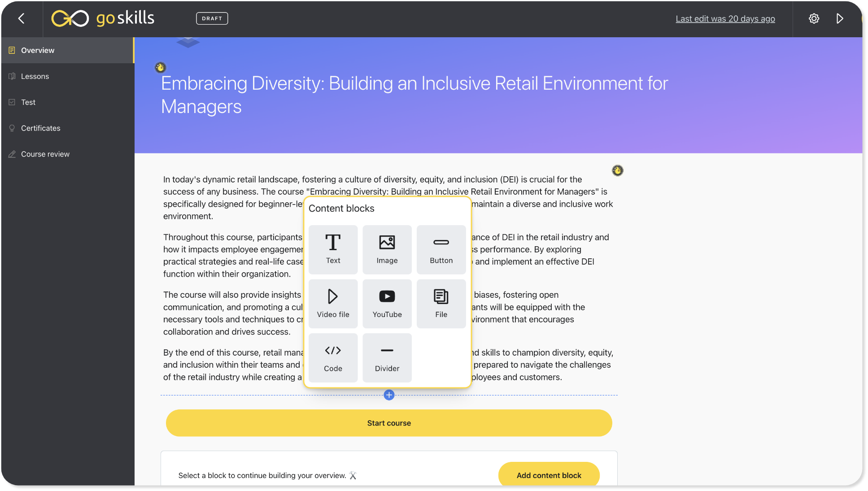Open the Test section

pos(28,102)
